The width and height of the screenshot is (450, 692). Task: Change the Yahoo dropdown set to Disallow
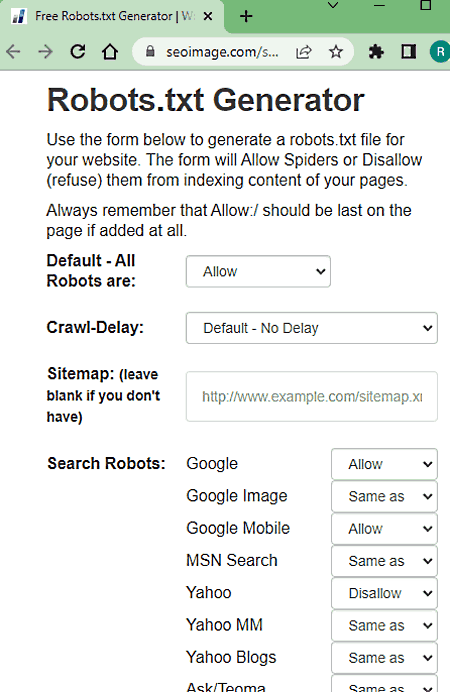pos(384,593)
